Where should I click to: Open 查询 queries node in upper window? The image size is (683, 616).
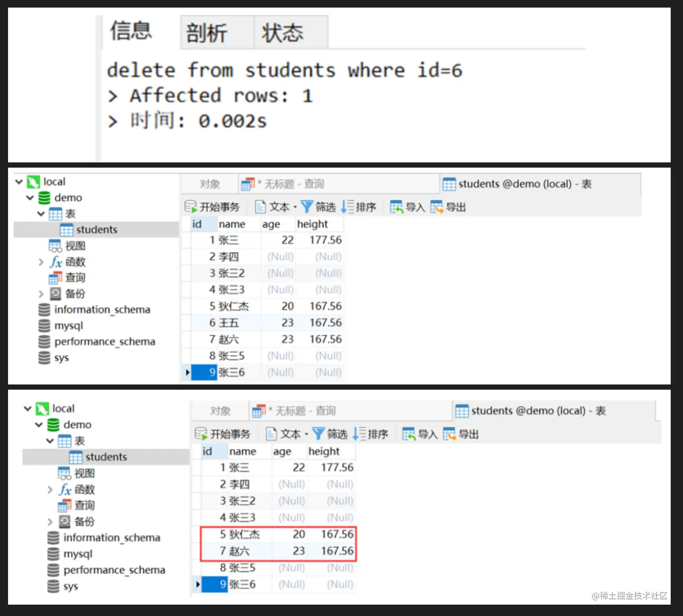[68, 277]
